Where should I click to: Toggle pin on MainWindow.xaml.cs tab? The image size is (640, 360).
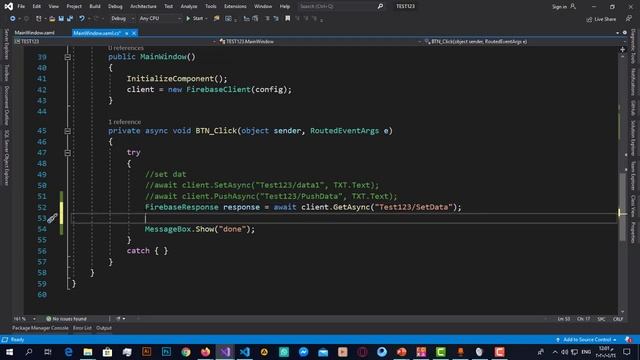(x=127, y=33)
